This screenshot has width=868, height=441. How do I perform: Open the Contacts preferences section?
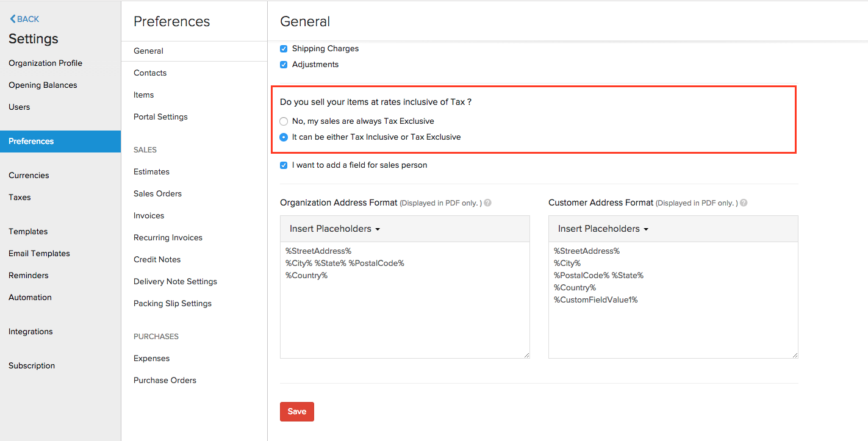pos(150,73)
